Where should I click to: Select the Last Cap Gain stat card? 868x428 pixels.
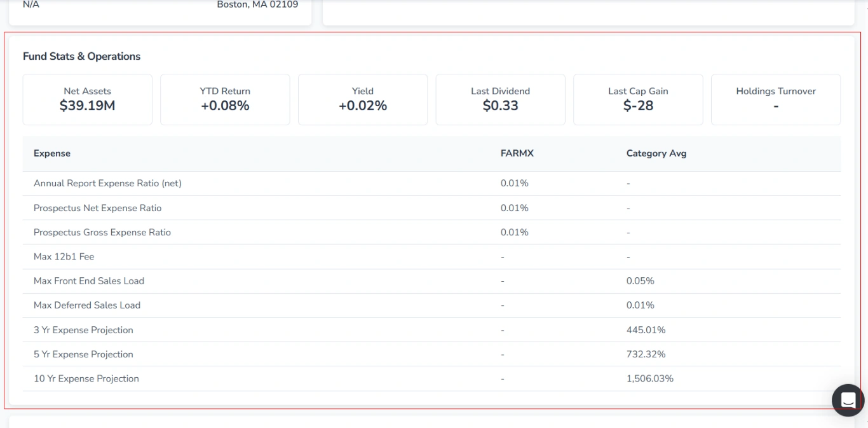point(638,99)
